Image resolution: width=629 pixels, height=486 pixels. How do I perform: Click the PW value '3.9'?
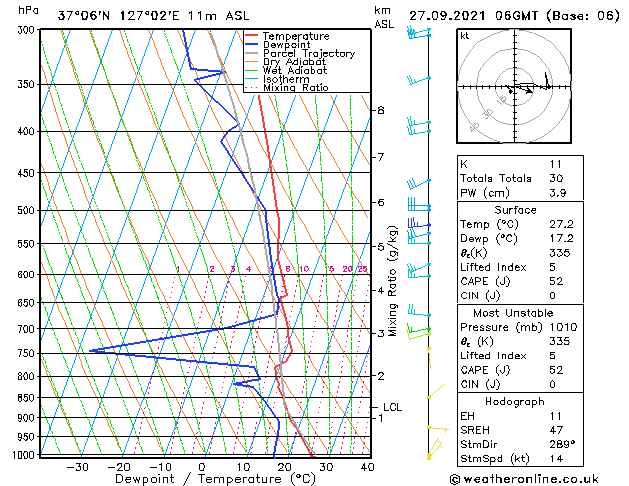tap(558, 193)
